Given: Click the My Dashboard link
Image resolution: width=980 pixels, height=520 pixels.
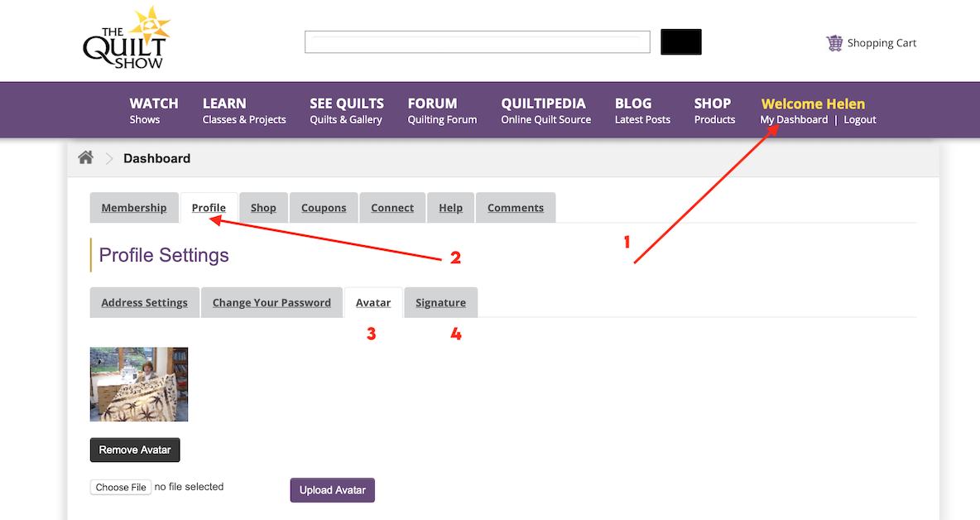Looking at the screenshot, I should 793,120.
